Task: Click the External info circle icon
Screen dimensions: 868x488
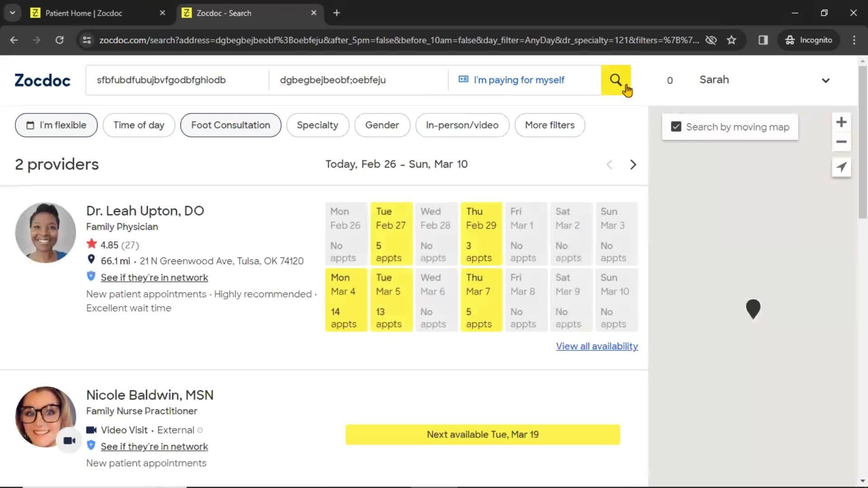Action: 200,430
